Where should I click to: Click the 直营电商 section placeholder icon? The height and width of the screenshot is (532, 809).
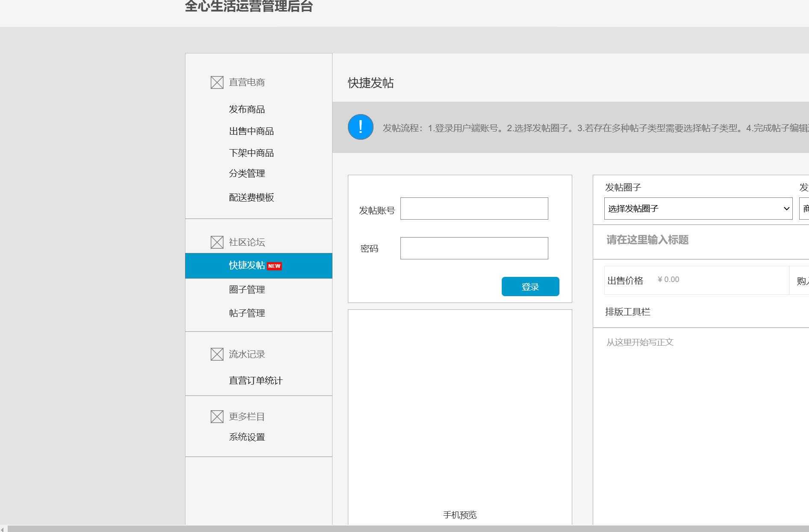tap(216, 82)
